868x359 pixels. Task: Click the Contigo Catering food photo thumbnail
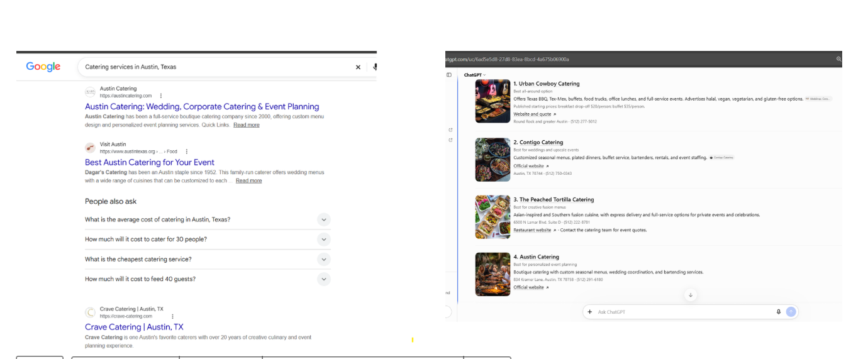click(492, 160)
